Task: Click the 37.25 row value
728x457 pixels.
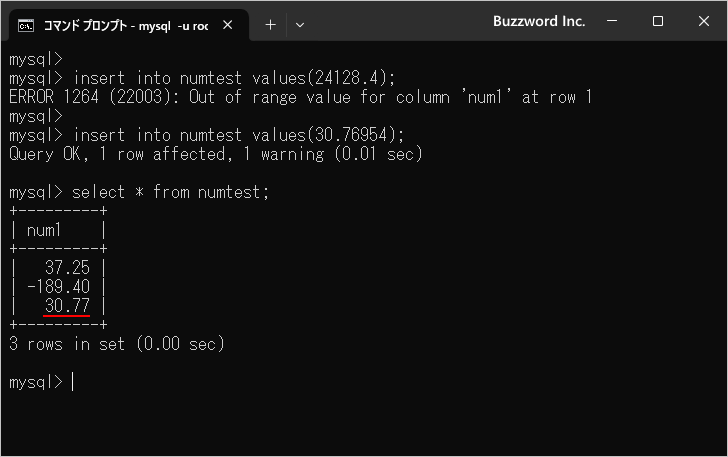Action: coord(67,268)
